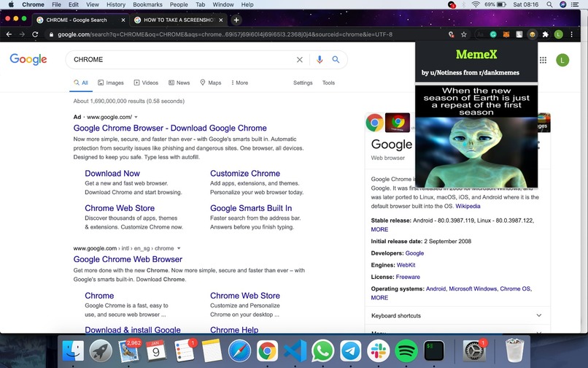The image size is (588, 368).
Task: Open the Google Chrome Web Browser result
Action: pyautogui.click(x=128, y=259)
